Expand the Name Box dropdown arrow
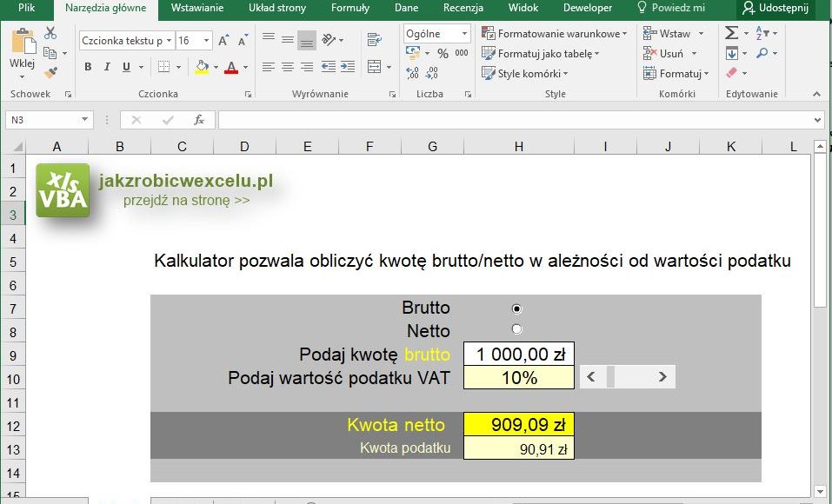This screenshot has width=832, height=504. (x=84, y=119)
